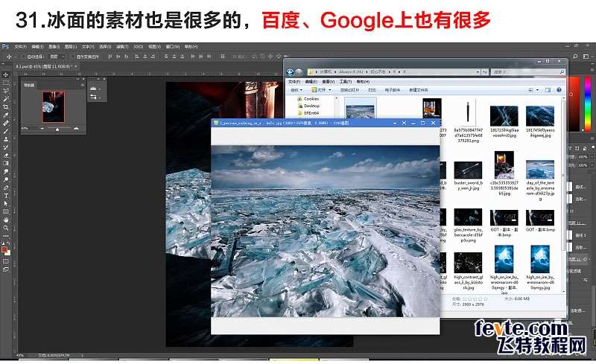
Task: Select the Rectangular Marquee tool
Action: click(x=6, y=83)
